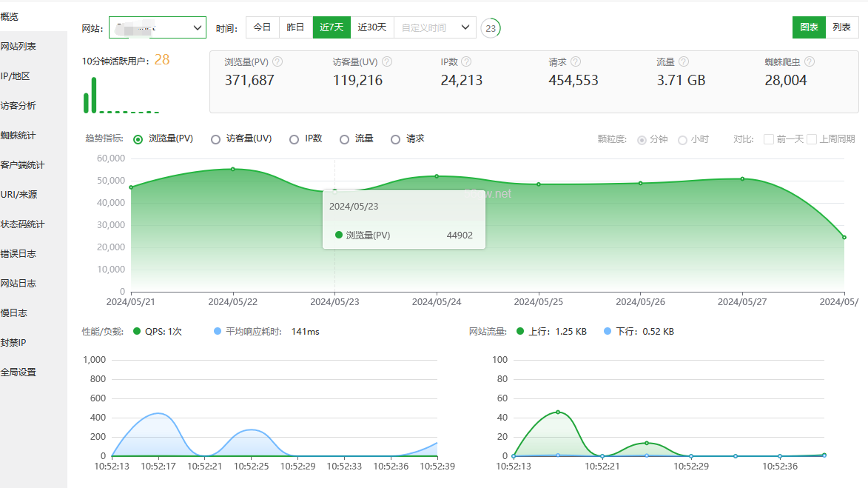The image size is (868, 488).
Task: Open 蜘蛛统计 in the sidebar
Action: tap(18, 136)
